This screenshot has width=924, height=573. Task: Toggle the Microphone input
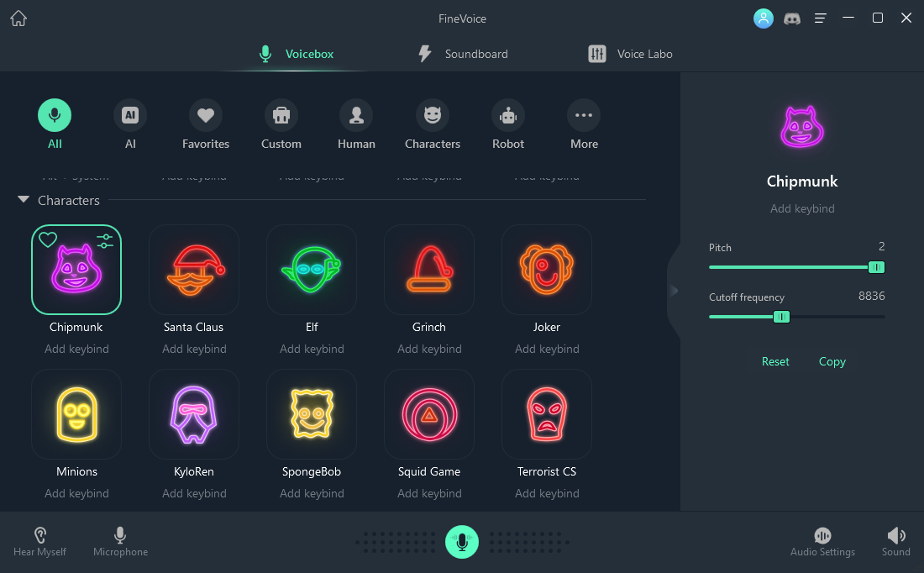click(x=120, y=542)
